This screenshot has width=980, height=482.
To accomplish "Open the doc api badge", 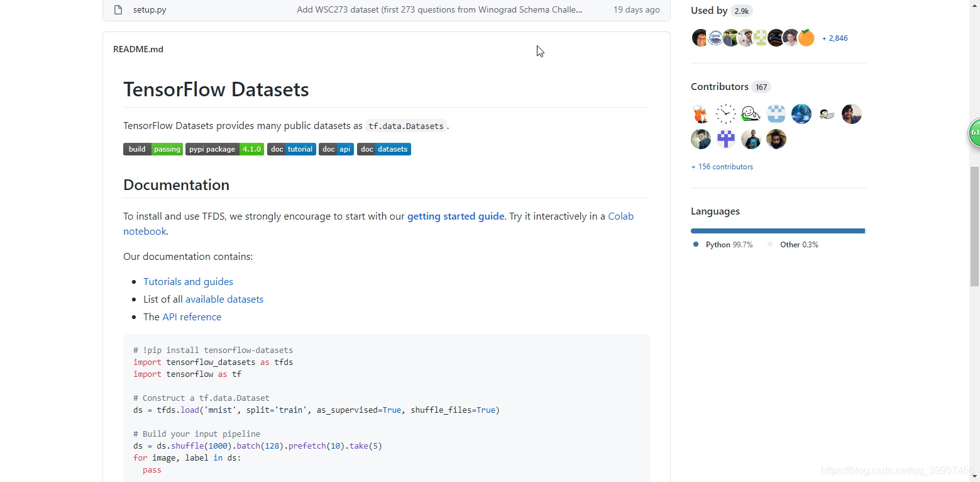I will [336, 149].
